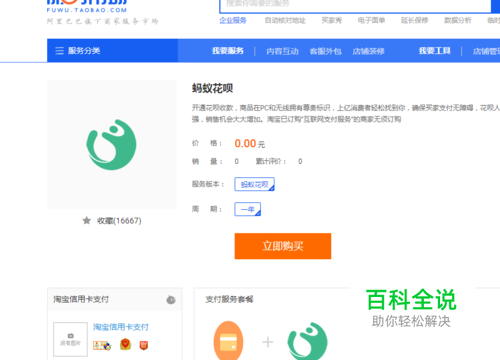
Task: Open the 客服外包 navigation item
Action: tap(325, 51)
